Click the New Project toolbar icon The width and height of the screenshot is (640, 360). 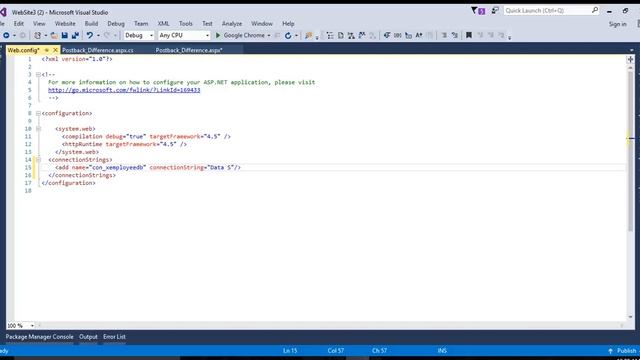(x=37, y=36)
